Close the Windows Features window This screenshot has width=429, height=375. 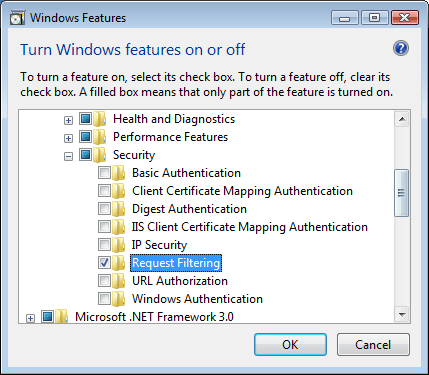pos(405,18)
